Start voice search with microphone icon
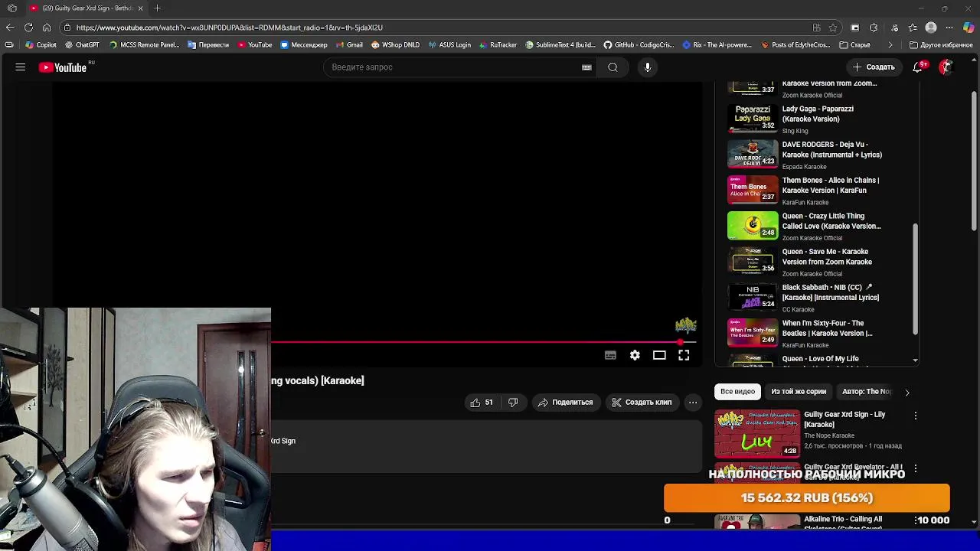 coord(648,67)
